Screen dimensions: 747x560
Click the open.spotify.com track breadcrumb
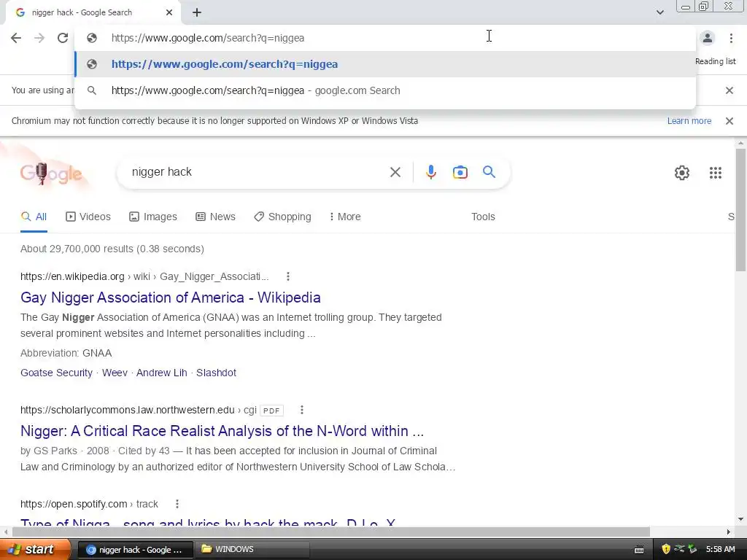click(x=89, y=504)
